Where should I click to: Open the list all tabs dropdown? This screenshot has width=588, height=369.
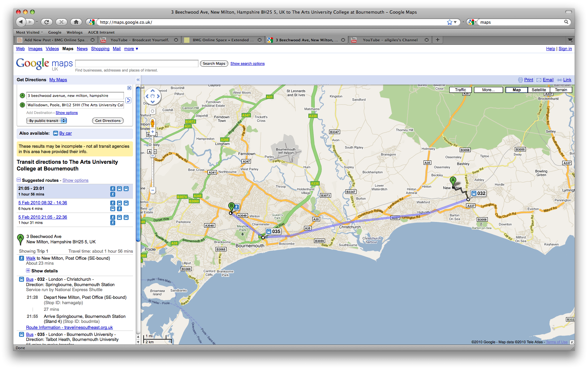point(570,40)
